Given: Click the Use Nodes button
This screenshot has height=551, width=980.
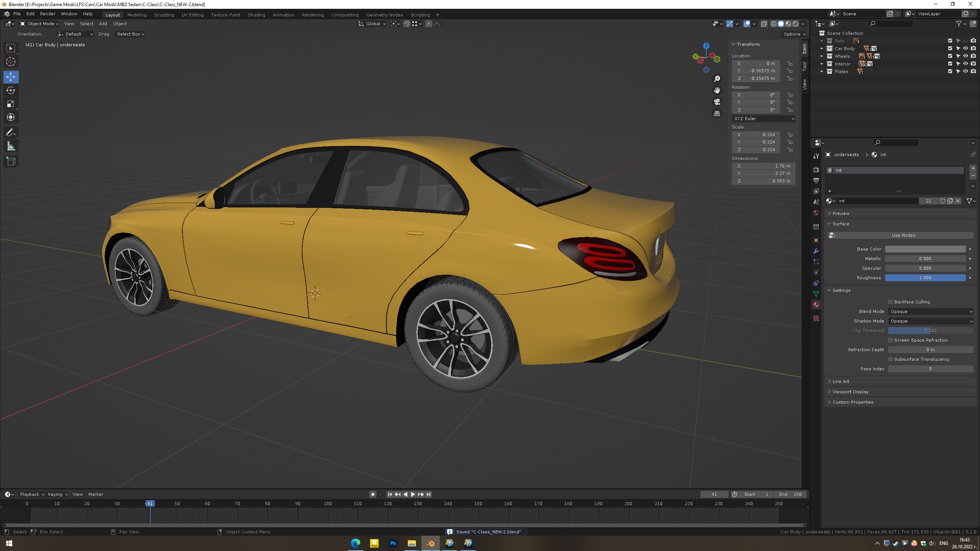Looking at the screenshot, I should [x=903, y=235].
